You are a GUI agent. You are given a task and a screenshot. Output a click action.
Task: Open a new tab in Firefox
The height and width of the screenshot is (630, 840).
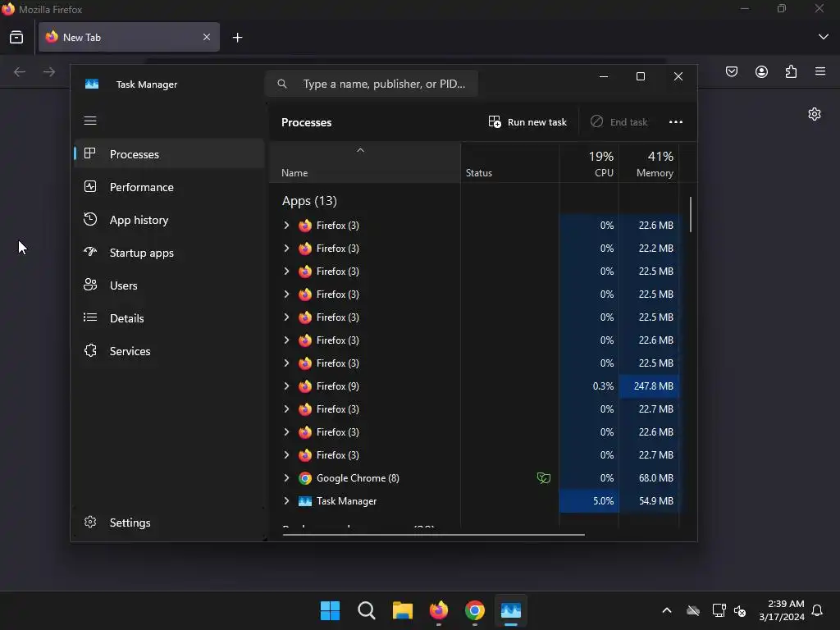point(237,37)
